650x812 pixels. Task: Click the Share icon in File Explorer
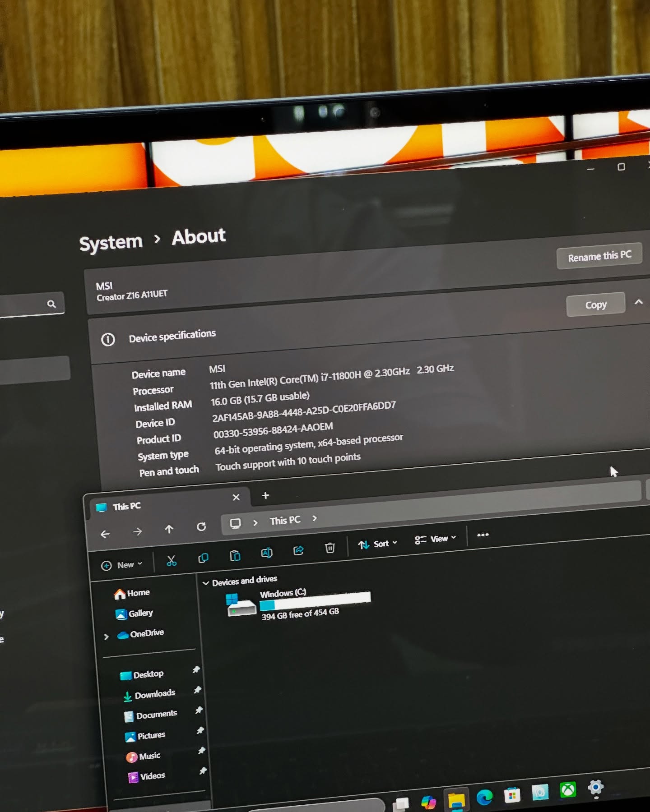coord(298,550)
